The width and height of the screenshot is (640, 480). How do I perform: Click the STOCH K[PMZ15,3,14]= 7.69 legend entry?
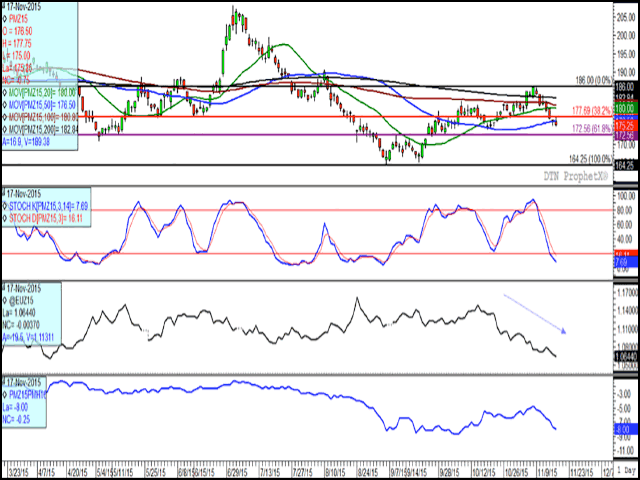pyautogui.click(x=48, y=205)
